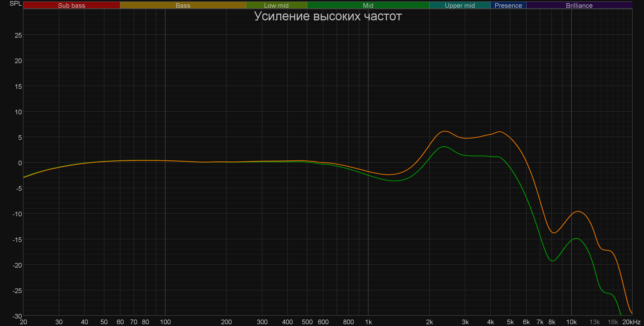
Task: Select the Brilliance band segment
Action: pyautogui.click(x=579, y=5)
